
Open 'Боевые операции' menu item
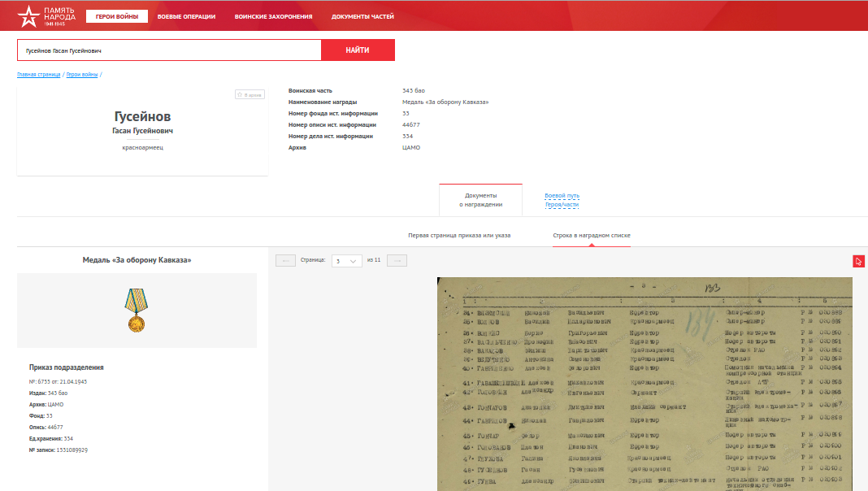(x=186, y=16)
